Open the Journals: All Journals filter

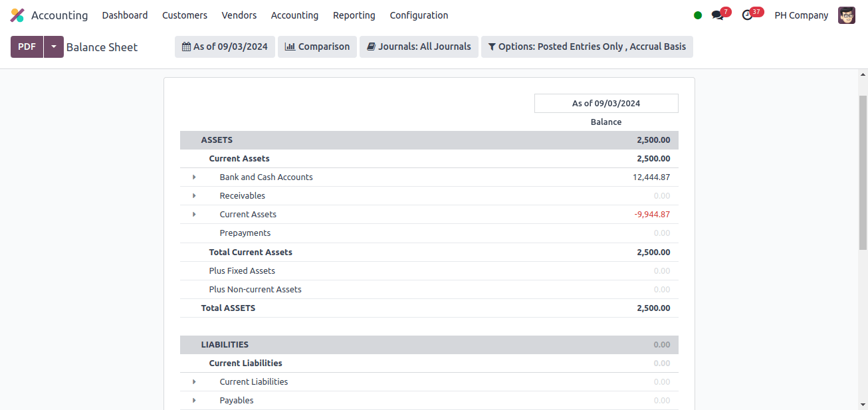pyautogui.click(x=419, y=47)
